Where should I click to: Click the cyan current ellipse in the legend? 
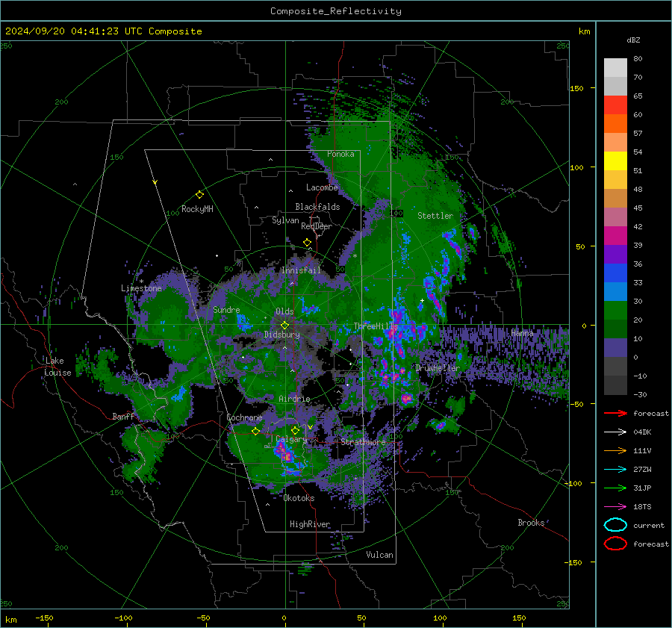pyautogui.click(x=615, y=525)
